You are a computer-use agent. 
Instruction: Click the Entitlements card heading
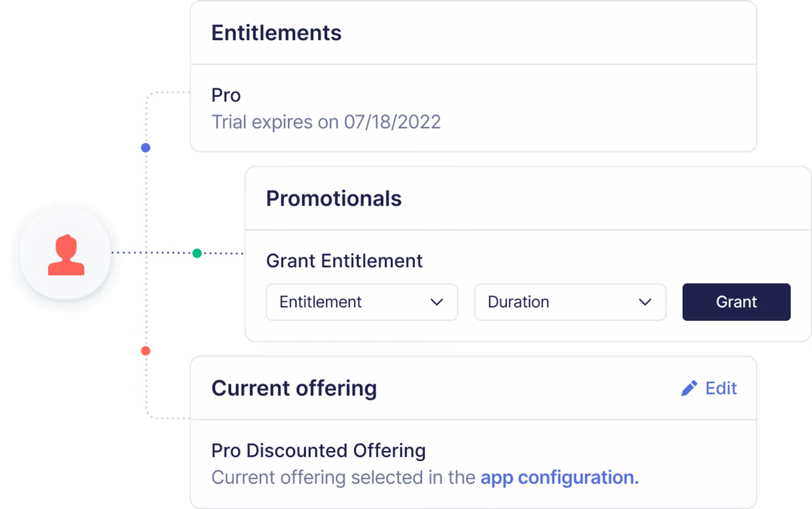click(x=276, y=33)
